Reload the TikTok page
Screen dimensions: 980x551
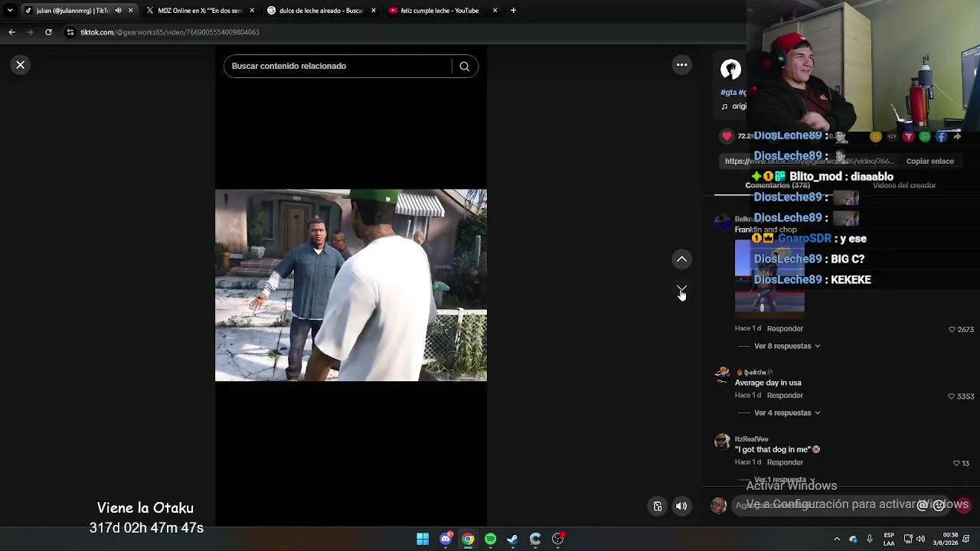(48, 32)
